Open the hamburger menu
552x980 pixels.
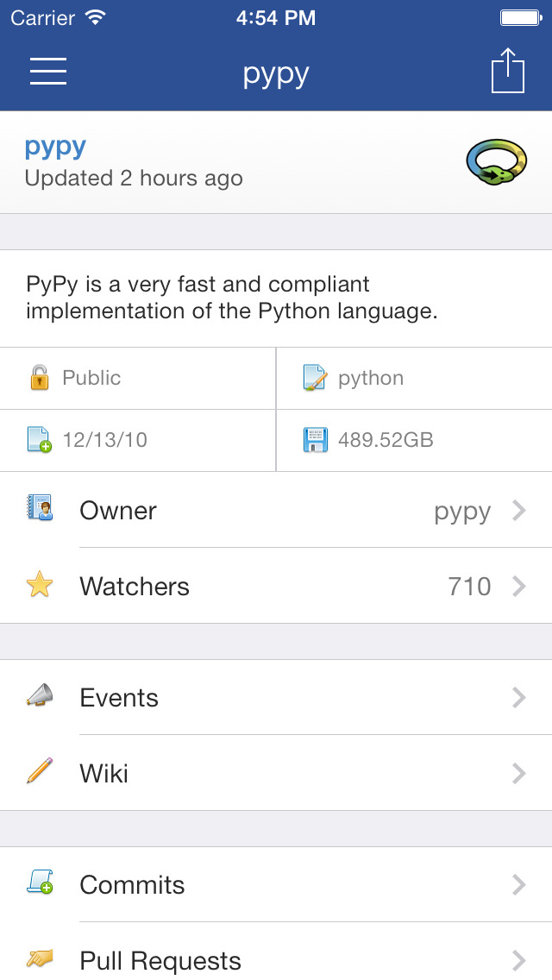[x=48, y=71]
